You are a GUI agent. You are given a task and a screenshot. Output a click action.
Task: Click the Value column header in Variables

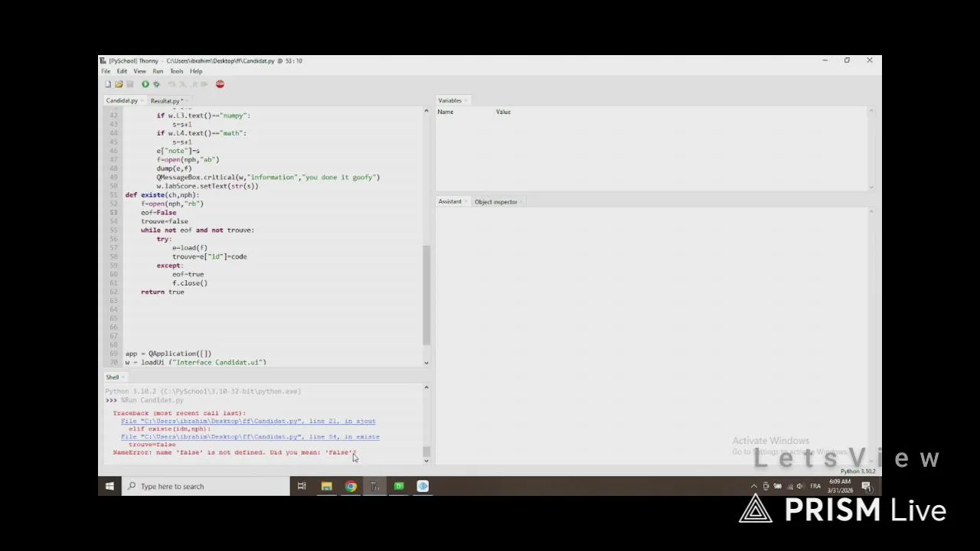tap(503, 112)
